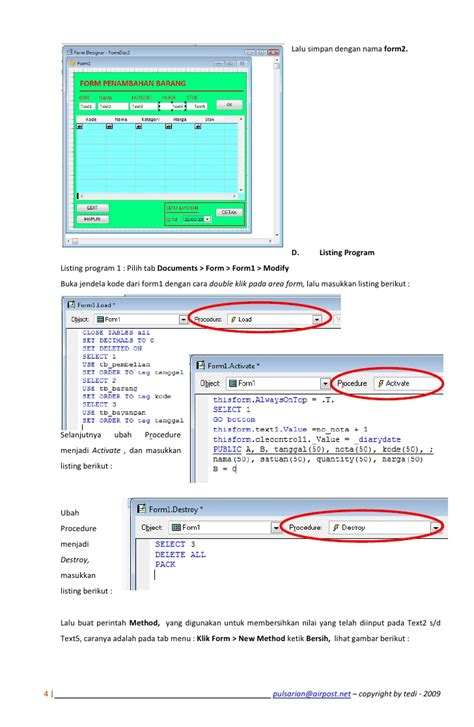474x727 pixels.
Task: Click the EDIT button on the form
Action: pyautogui.click(x=93, y=208)
